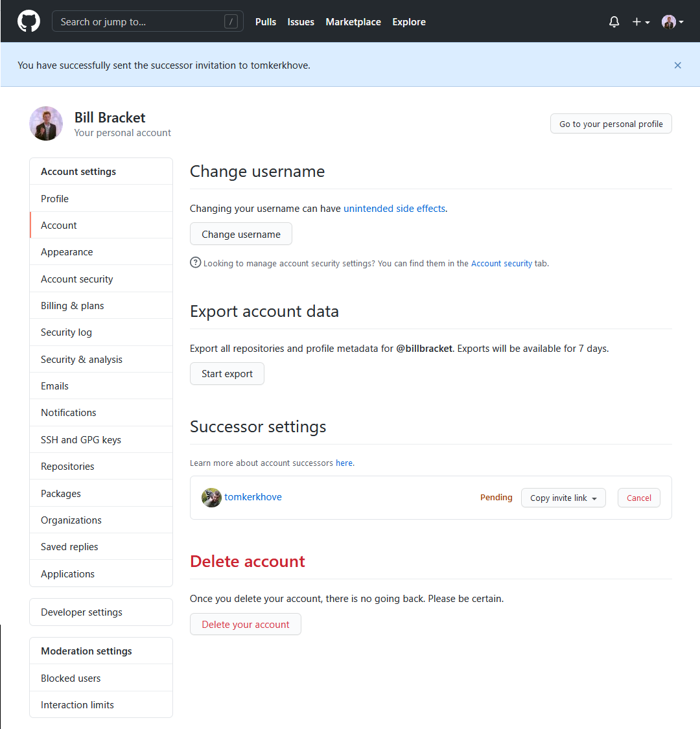Open Organizations settings

(x=101, y=520)
